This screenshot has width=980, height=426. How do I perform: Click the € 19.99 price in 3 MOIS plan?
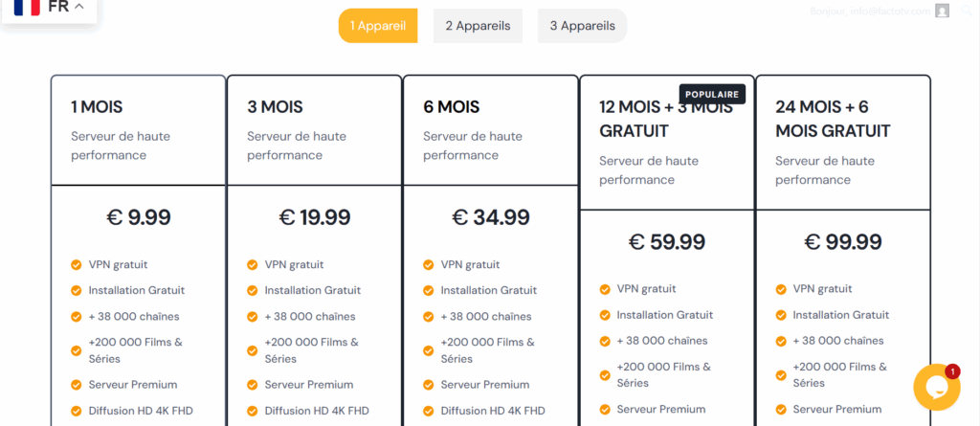[314, 217]
